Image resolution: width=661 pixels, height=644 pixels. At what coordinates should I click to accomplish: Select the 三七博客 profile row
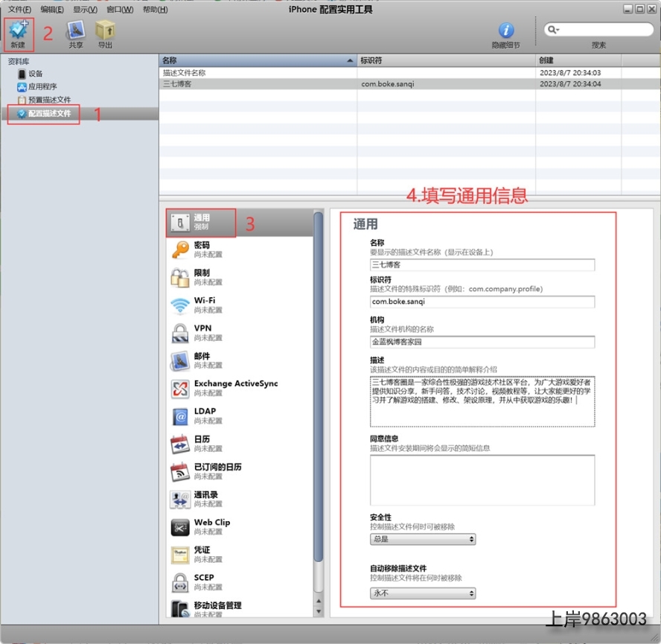(409, 84)
